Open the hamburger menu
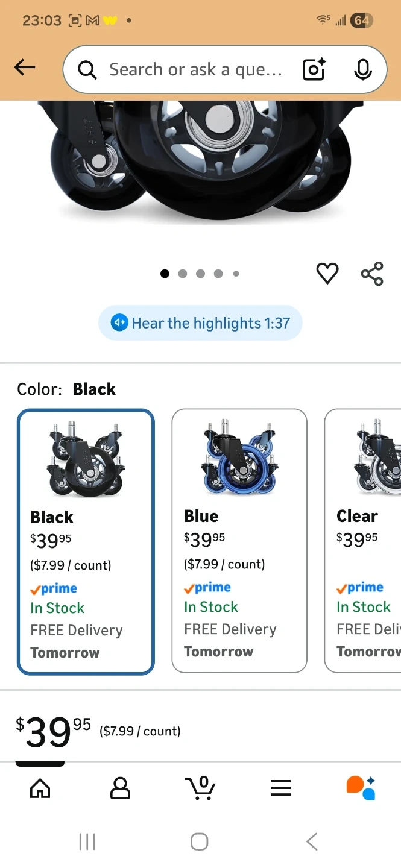This screenshot has height=868, width=401. point(280,787)
